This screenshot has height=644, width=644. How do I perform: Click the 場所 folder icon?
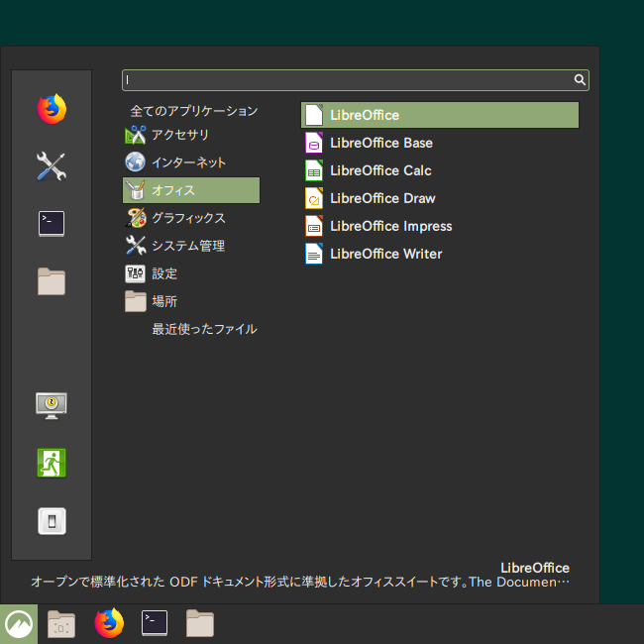coord(136,301)
